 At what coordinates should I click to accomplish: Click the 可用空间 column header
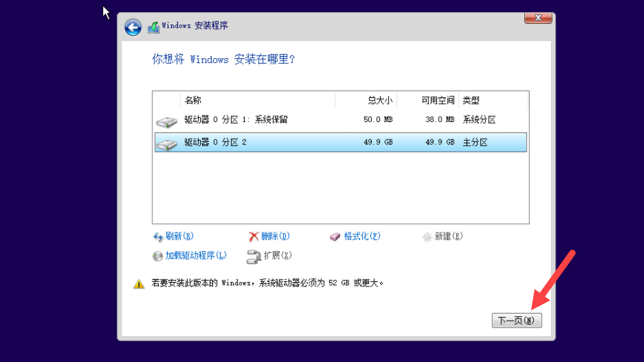pos(428,100)
